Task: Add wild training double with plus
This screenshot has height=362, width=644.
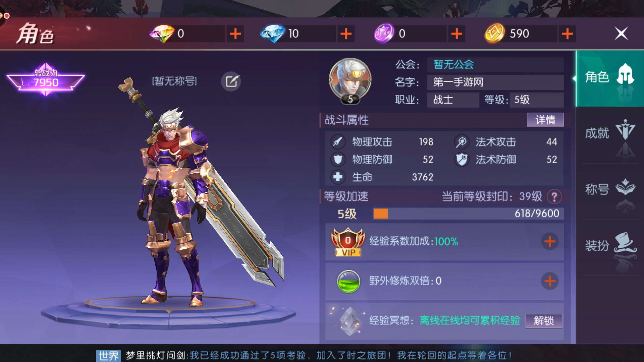Action: (550, 281)
